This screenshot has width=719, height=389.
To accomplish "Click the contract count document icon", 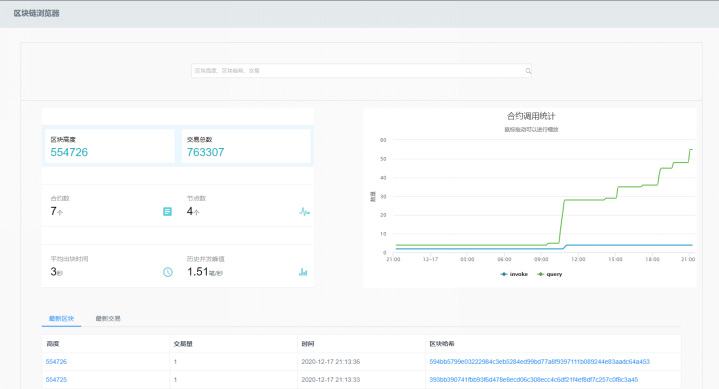I will (x=167, y=211).
